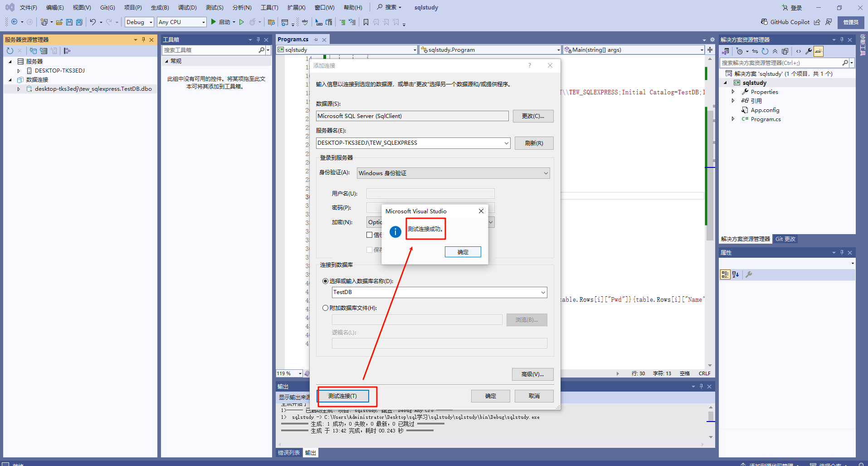
Task: Refresh the Server Explorer with its refresh icon
Action: 10,51
